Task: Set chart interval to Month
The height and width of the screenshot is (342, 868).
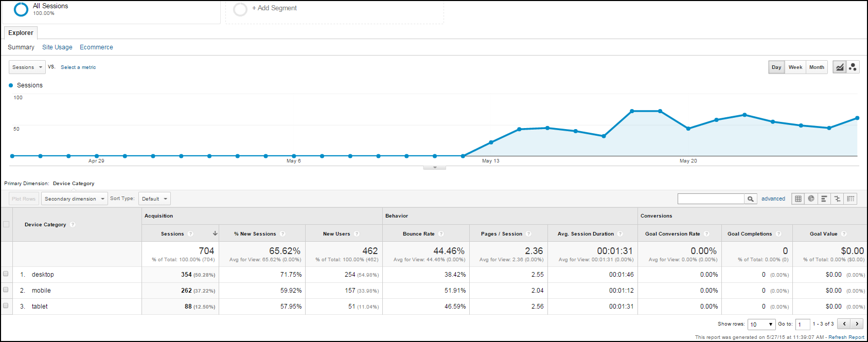Action: click(x=817, y=67)
